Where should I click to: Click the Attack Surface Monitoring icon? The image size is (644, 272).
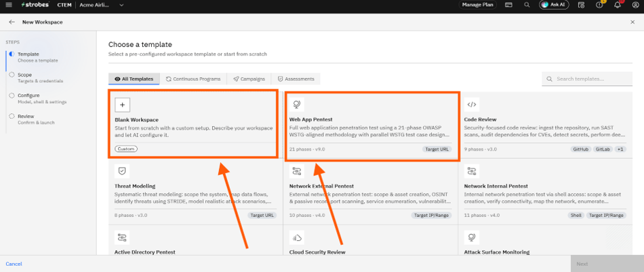pyautogui.click(x=472, y=237)
